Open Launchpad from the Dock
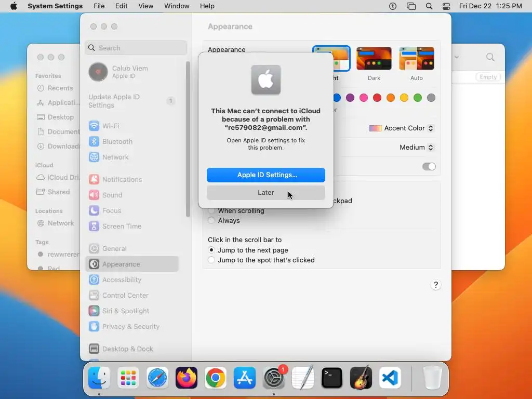The width and height of the screenshot is (532, 399). pyautogui.click(x=128, y=378)
